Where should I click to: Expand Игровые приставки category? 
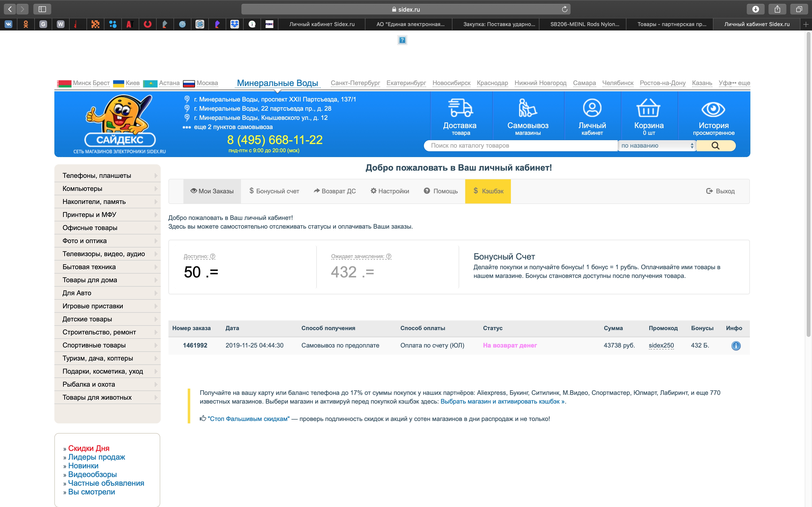107,306
